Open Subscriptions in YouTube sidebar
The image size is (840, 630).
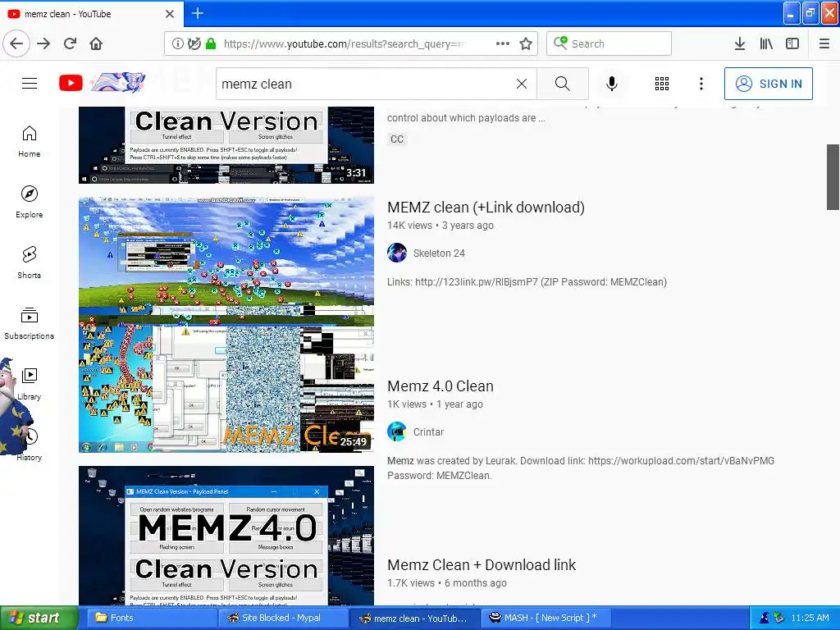(30, 323)
